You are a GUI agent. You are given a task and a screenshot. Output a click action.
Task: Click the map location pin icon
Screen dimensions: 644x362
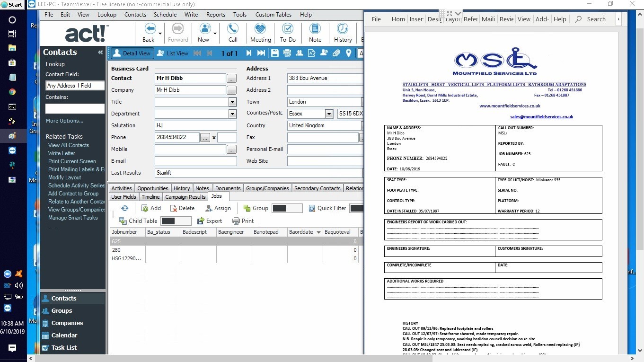point(349,53)
